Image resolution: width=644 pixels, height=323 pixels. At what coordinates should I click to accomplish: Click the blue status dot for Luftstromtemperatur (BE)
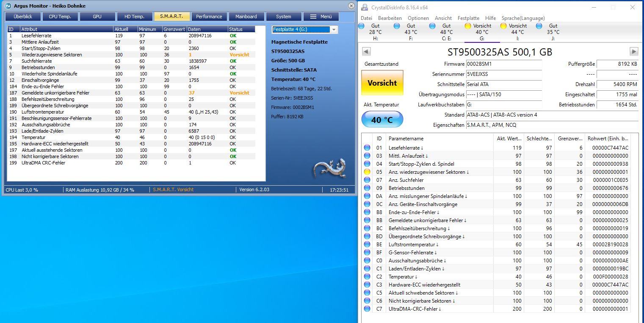point(367,245)
